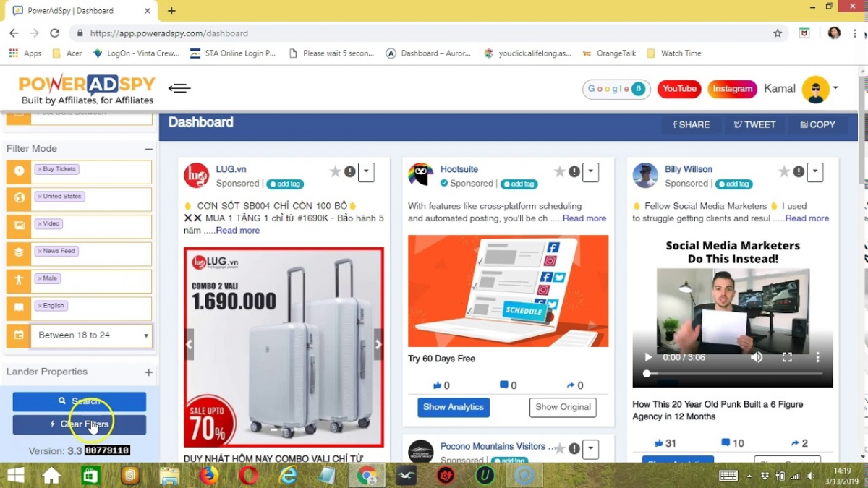Expand the Lander Properties section
Image resolution: width=868 pixels, height=488 pixels.
148,372
